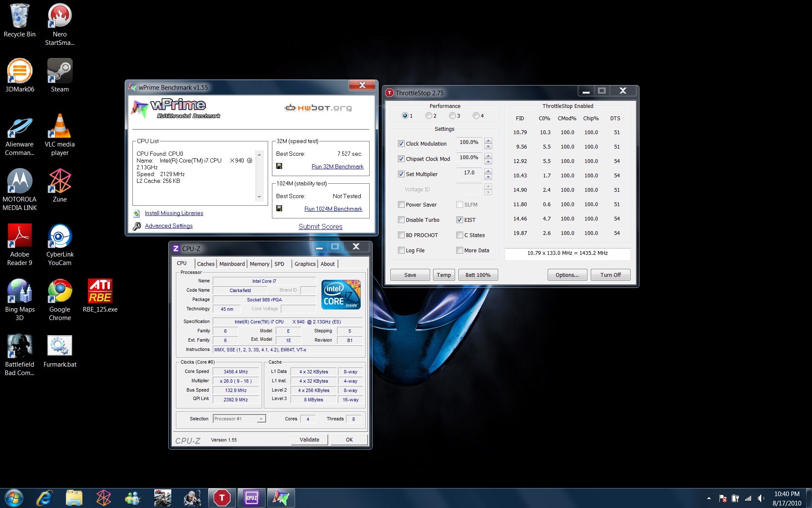Open Motorola Media Link icon
Screen dimensions: 812x508
click(19, 190)
